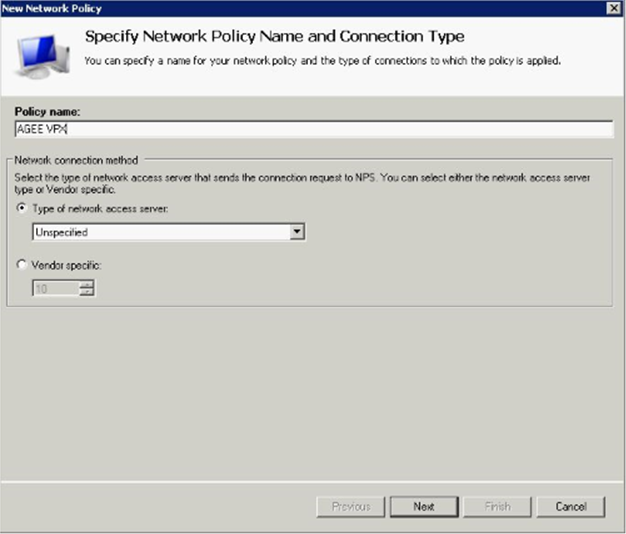
Task: Click the greyed-out Previous button
Action: click(351, 506)
